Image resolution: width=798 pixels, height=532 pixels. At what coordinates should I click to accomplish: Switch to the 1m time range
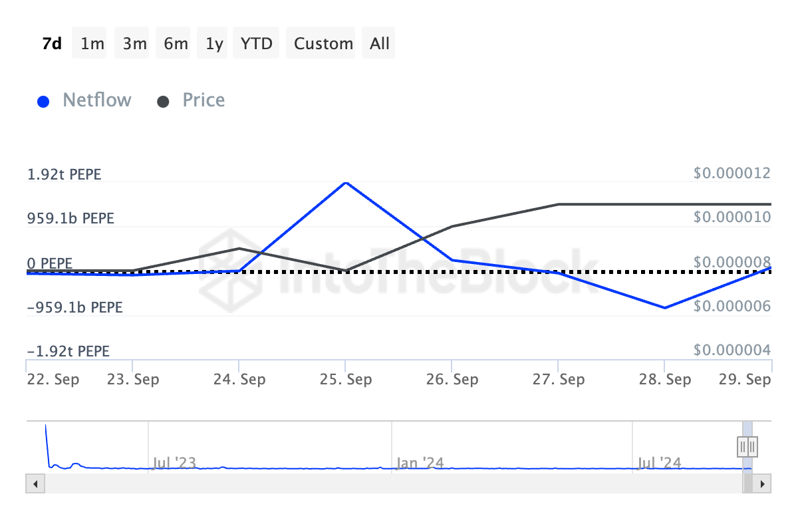(x=92, y=44)
